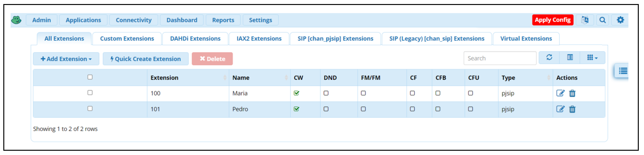Open the language translation icon

click(x=585, y=20)
